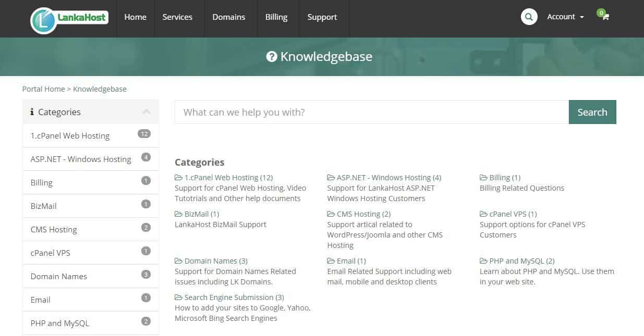
Task: Collapse the Categories sidebar panel chevron
Action: pos(147,112)
